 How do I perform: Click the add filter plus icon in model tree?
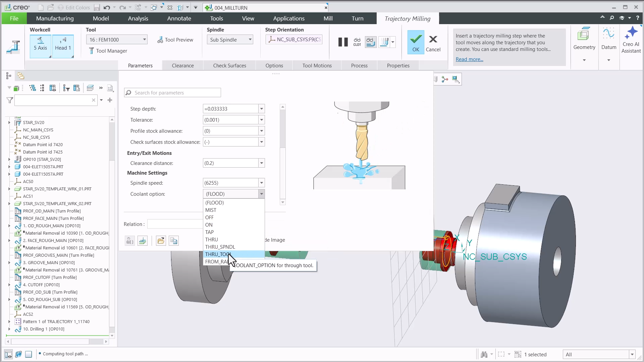110,100
